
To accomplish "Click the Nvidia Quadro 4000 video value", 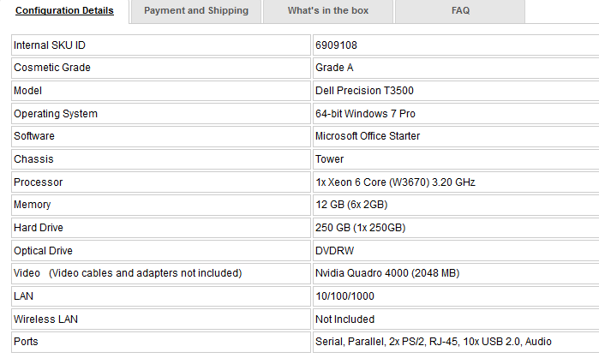I will (x=387, y=273).
